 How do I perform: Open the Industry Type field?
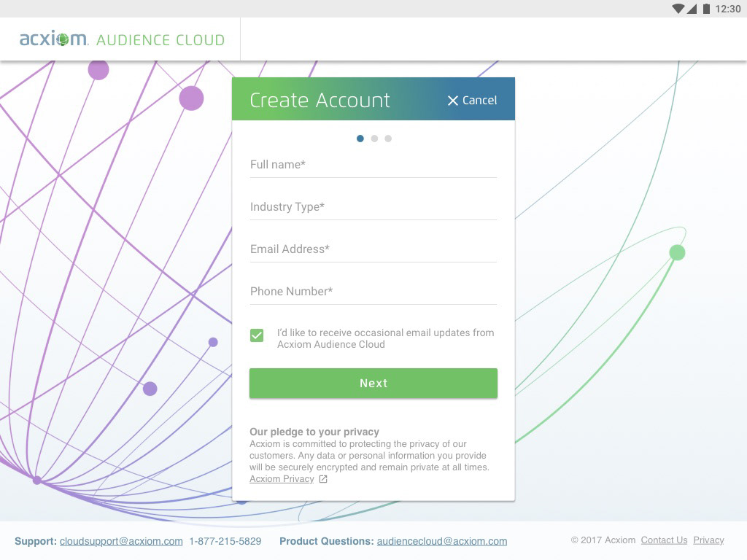(373, 207)
